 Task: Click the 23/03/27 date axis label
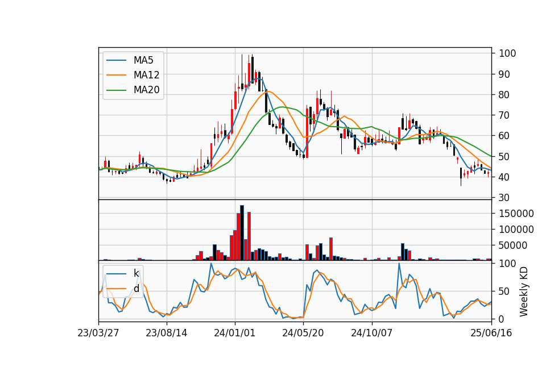click(x=98, y=333)
